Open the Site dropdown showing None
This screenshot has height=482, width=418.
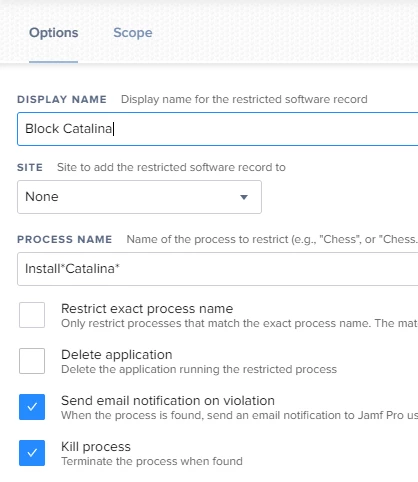coord(139,197)
